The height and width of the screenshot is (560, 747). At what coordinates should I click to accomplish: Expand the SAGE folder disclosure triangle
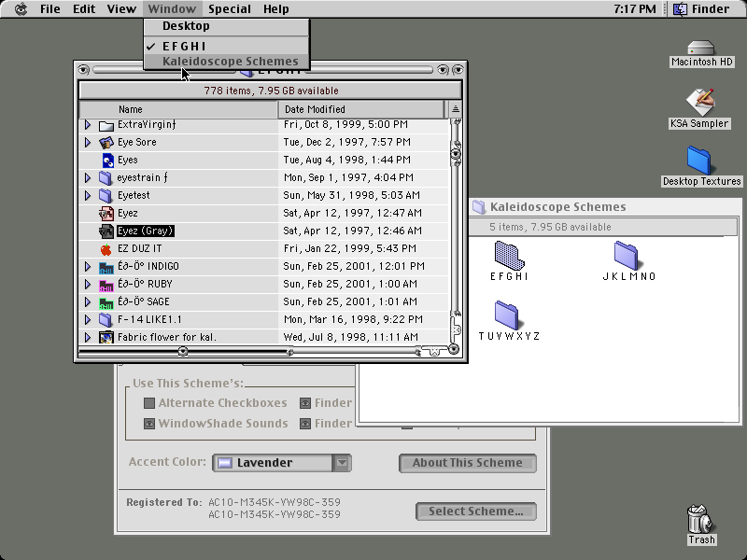[88, 301]
